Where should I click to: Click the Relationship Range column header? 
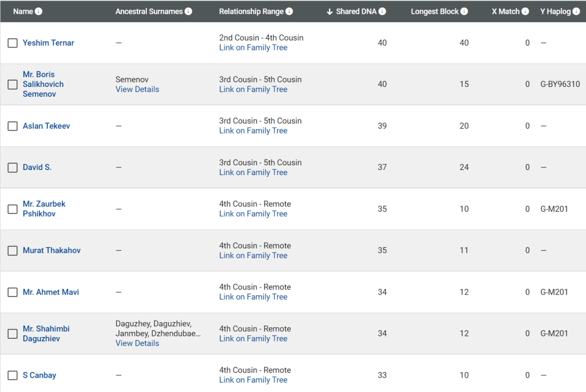click(x=251, y=11)
